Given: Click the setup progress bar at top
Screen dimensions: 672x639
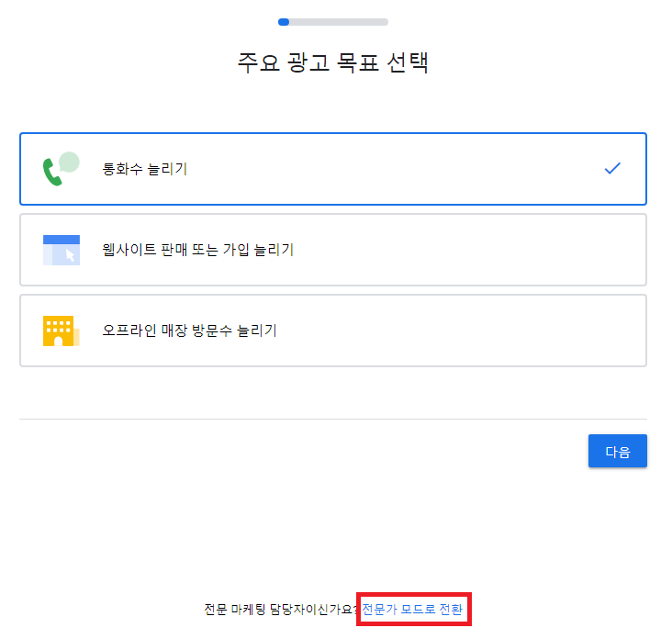Looking at the screenshot, I should click(333, 22).
